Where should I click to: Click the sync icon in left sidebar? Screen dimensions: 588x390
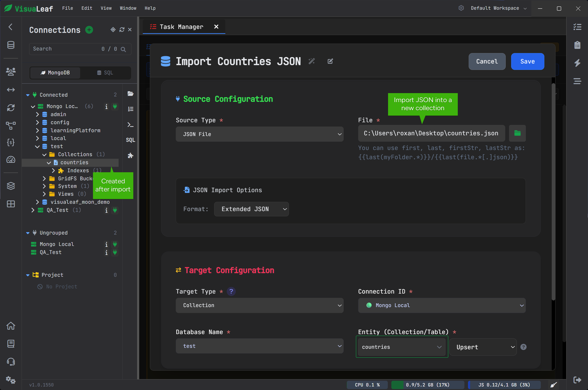[11, 107]
